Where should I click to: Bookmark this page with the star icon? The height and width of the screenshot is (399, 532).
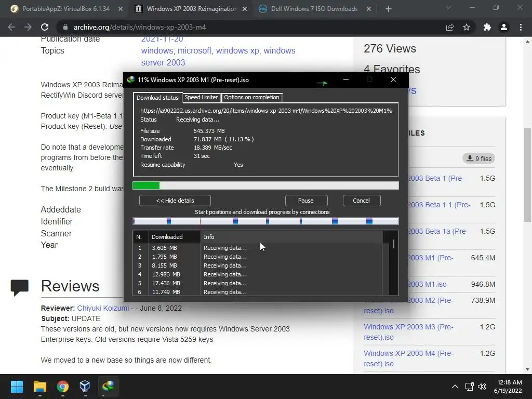(x=467, y=27)
